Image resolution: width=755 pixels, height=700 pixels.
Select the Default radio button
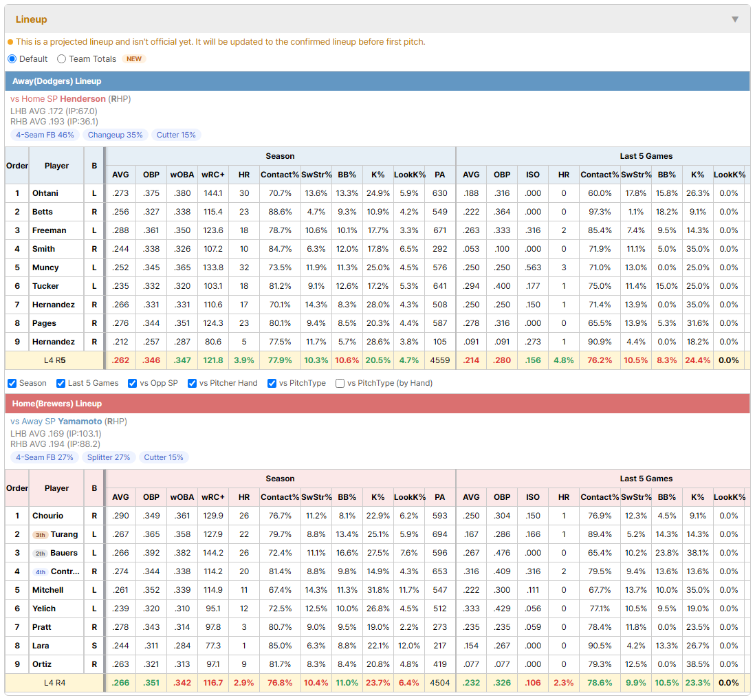12,58
